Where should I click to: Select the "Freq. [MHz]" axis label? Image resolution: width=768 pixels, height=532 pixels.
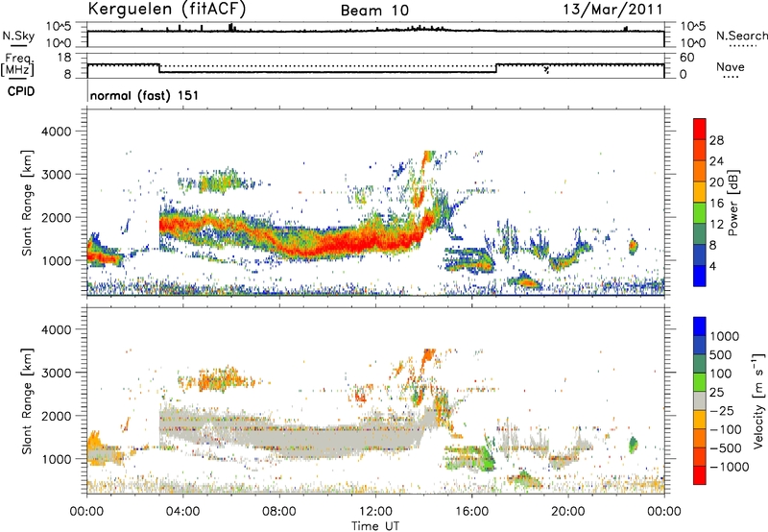click(x=18, y=64)
